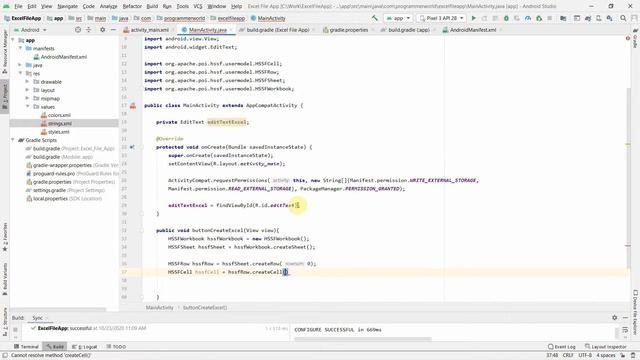
Task: Open Search Everywhere magnifier icon
Action: pos(623,18)
